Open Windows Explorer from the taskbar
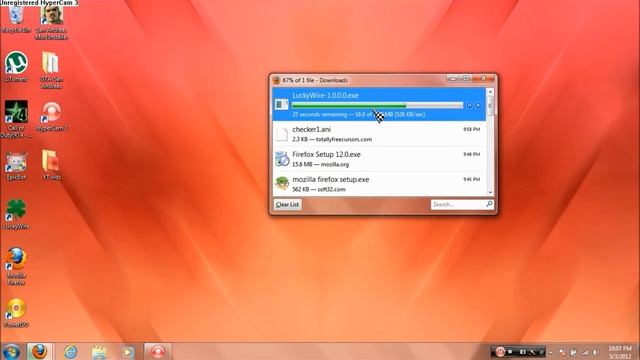This screenshot has width=640, height=360. tap(99, 351)
